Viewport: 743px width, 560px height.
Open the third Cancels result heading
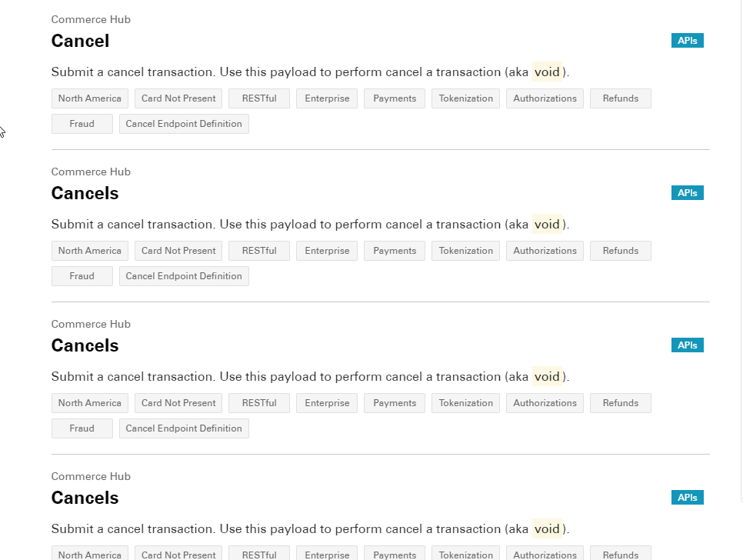(85, 345)
